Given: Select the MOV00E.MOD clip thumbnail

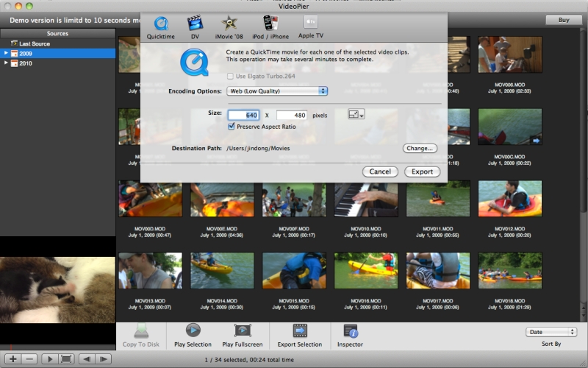Looking at the screenshot, I should (222, 199).
